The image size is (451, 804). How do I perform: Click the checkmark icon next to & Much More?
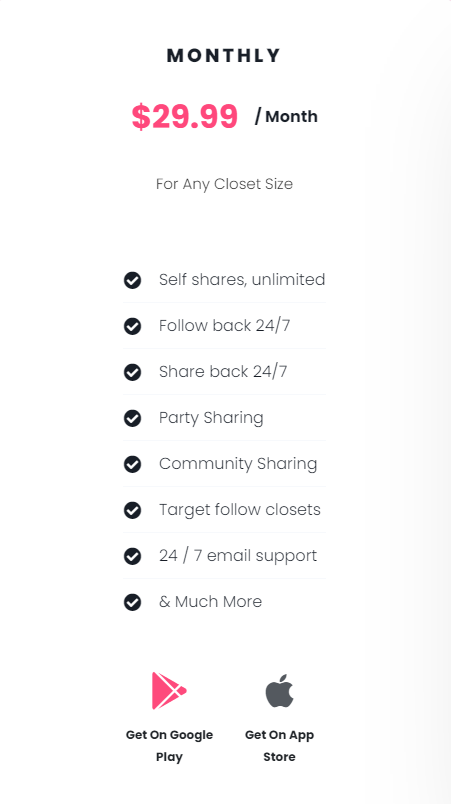[x=132, y=602]
